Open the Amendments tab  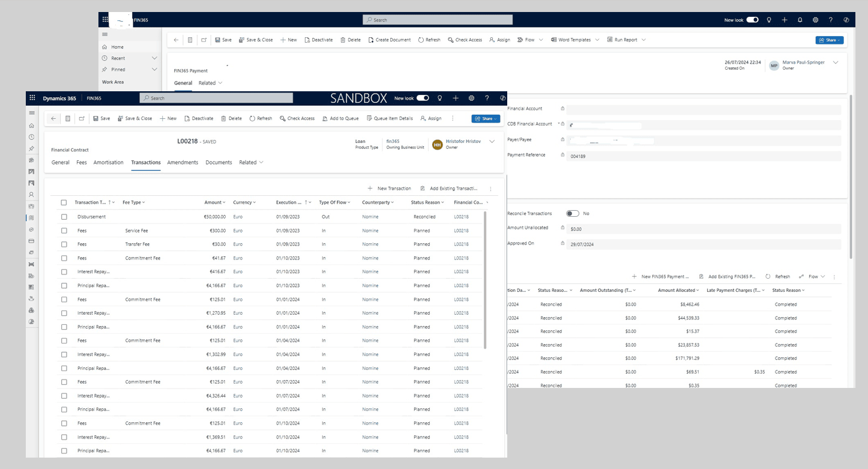(182, 162)
